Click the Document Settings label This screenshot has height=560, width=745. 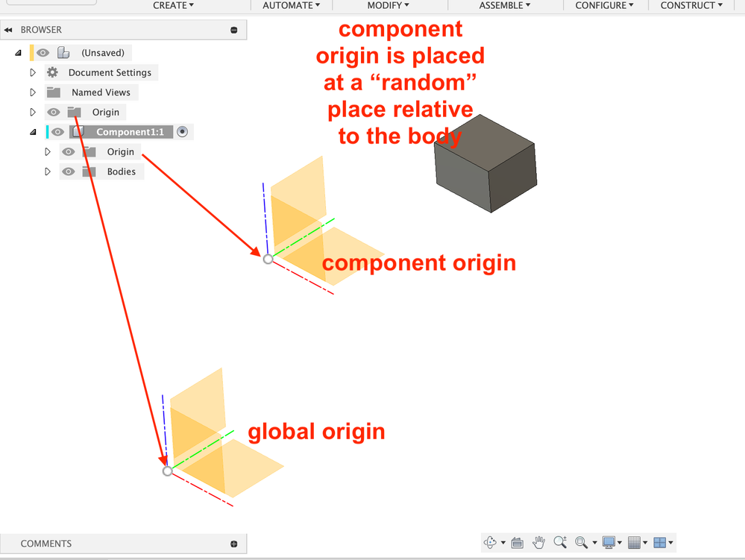click(x=110, y=72)
